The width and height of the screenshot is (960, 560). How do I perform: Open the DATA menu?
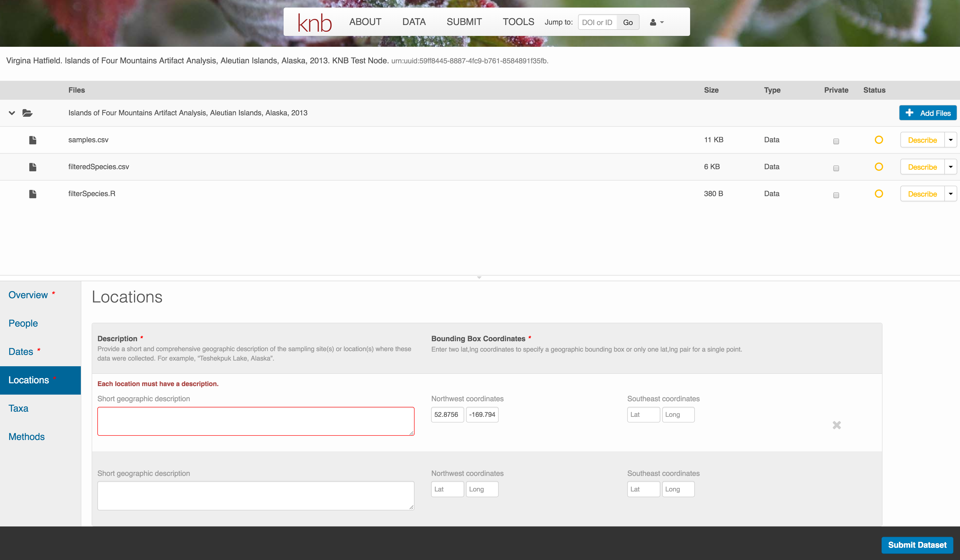pyautogui.click(x=414, y=22)
